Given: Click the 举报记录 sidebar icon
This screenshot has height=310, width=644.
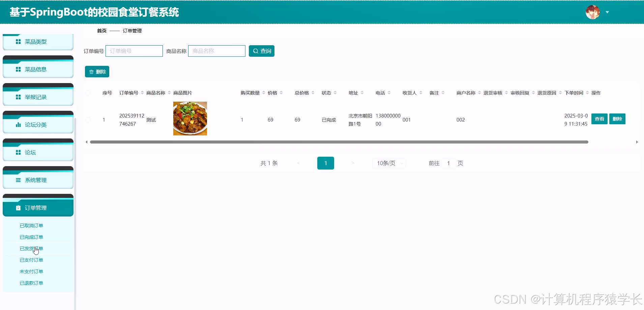Looking at the screenshot, I should point(18,97).
